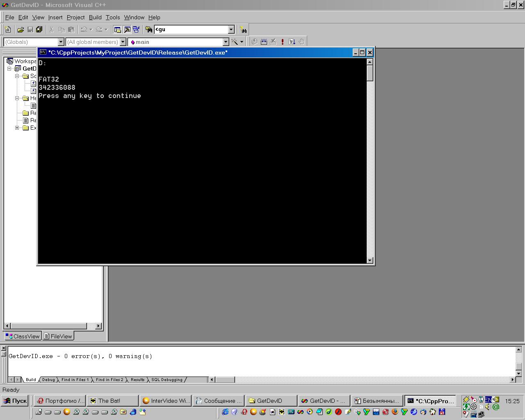This screenshot has width=525, height=420.
Task: Click the Execute Program red exclamation icon
Action: 282,42
